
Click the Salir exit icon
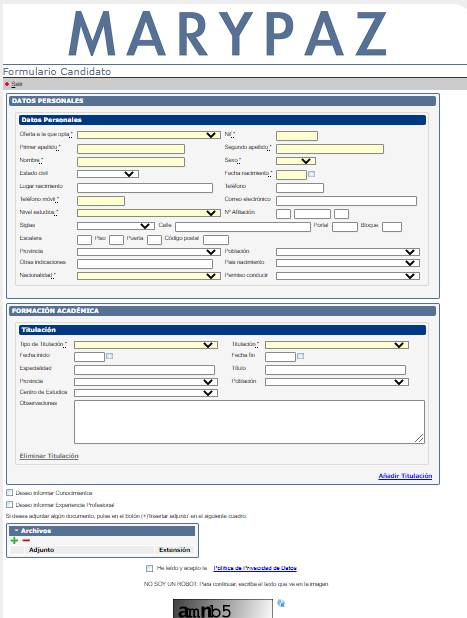[x=7, y=84]
